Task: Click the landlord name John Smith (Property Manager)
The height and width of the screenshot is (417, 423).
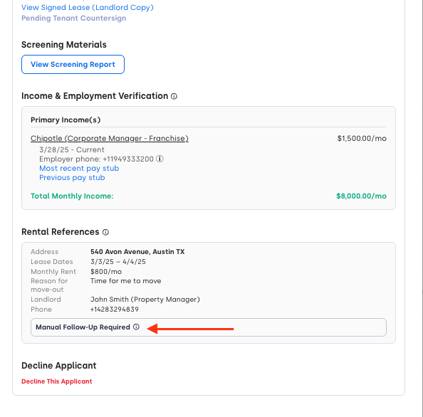Action: tap(145, 299)
